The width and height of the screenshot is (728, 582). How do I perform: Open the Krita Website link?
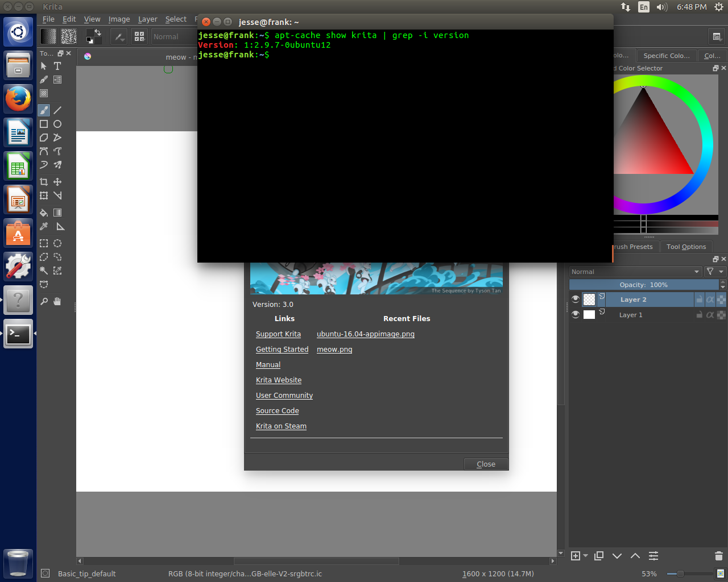(x=279, y=380)
